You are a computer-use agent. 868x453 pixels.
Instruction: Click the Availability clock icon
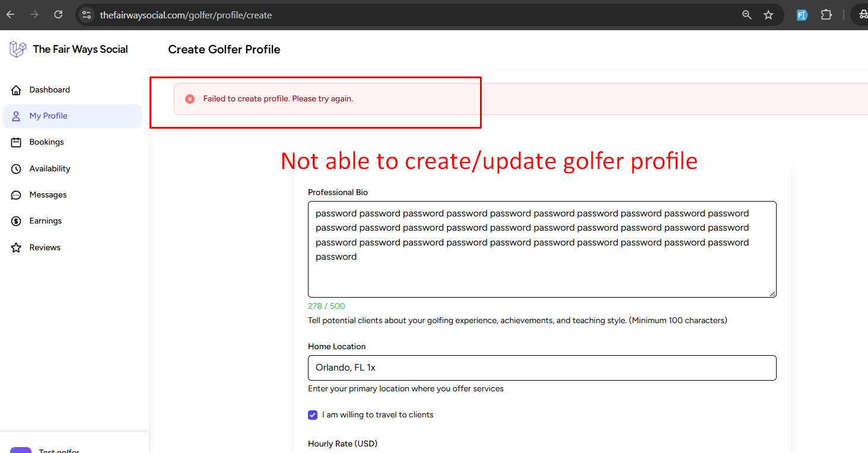point(17,169)
